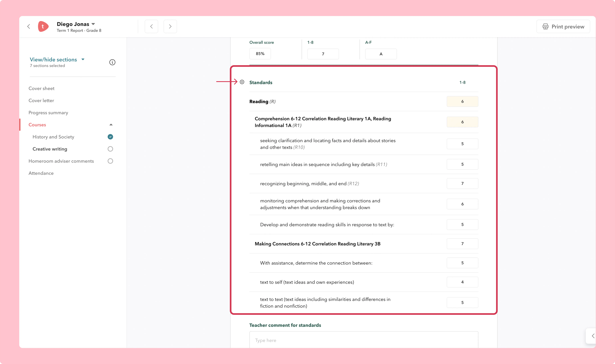
Task: Click the red 't' app logo
Action: [x=43, y=26]
